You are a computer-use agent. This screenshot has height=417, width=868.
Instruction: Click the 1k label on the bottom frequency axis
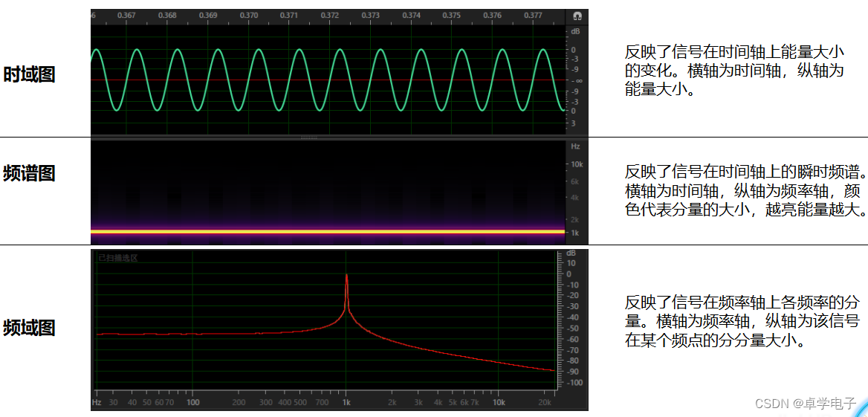tap(346, 402)
